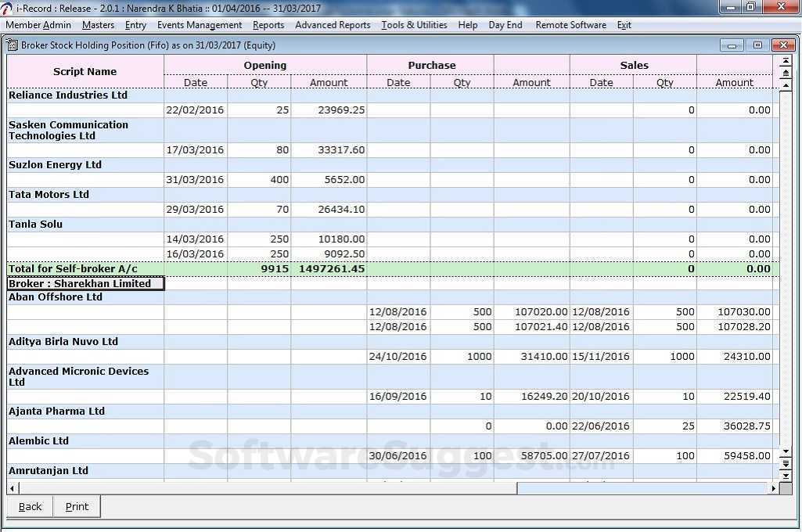Click the report window icon in its title bar
This screenshot has height=532, width=802.
(x=13, y=45)
